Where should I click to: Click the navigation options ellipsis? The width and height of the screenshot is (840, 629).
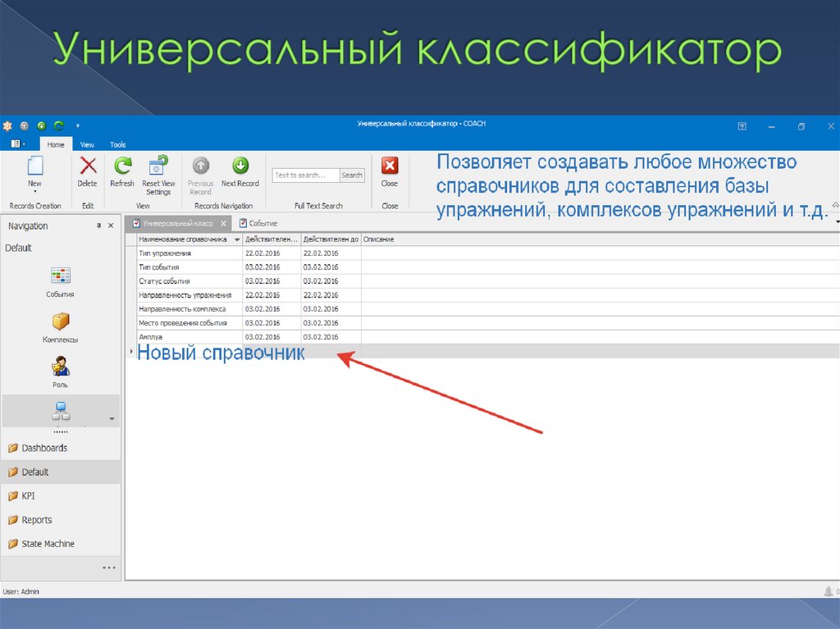[109, 568]
